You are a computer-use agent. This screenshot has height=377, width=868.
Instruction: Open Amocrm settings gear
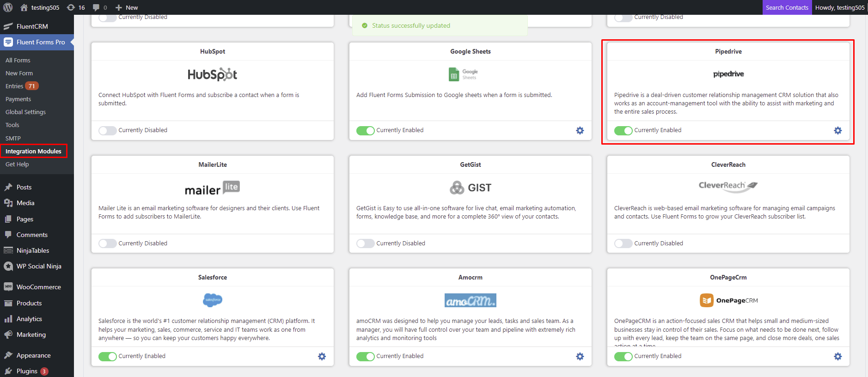[580, 357]
